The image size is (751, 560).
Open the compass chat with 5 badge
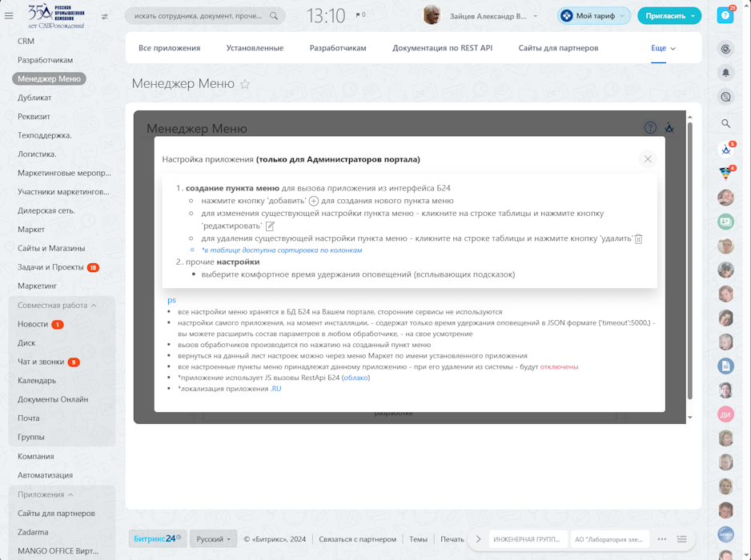pos(725,150)
